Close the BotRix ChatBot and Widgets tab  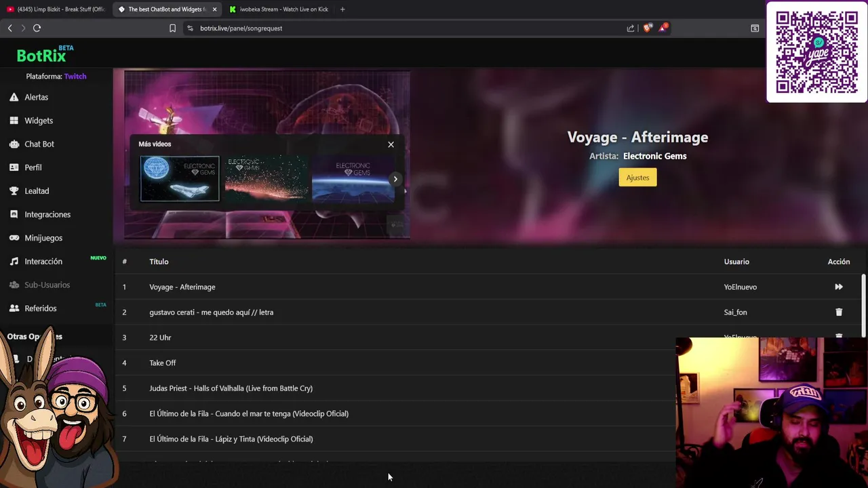[214, 9]
